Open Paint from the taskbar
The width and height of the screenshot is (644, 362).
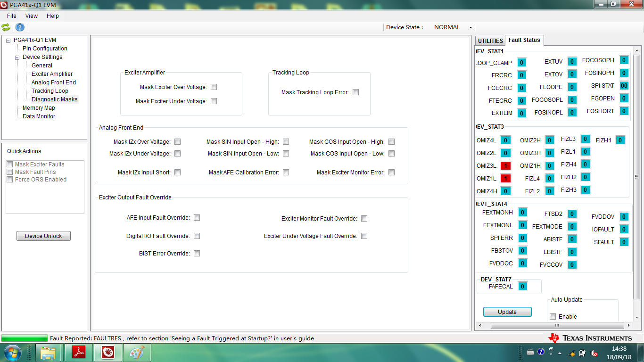click(137, 353)
